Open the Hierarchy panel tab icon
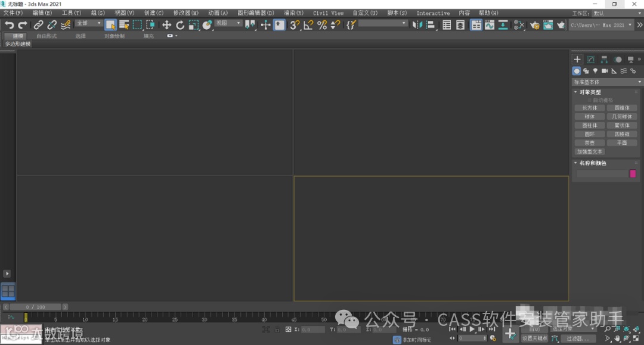Screen dimensions: 644x345 (604, 60)
